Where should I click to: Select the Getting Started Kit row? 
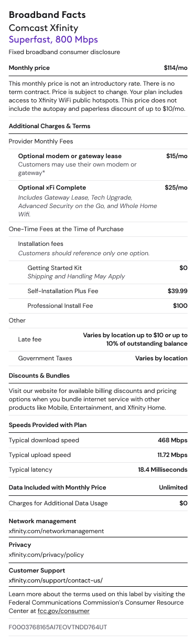point(107,272)
